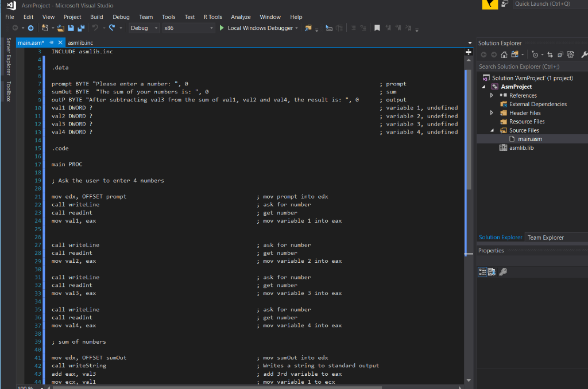Click the Navigate Forward arrow icon
This screenshot has height=389, width=588.
(x=31, y=28)
